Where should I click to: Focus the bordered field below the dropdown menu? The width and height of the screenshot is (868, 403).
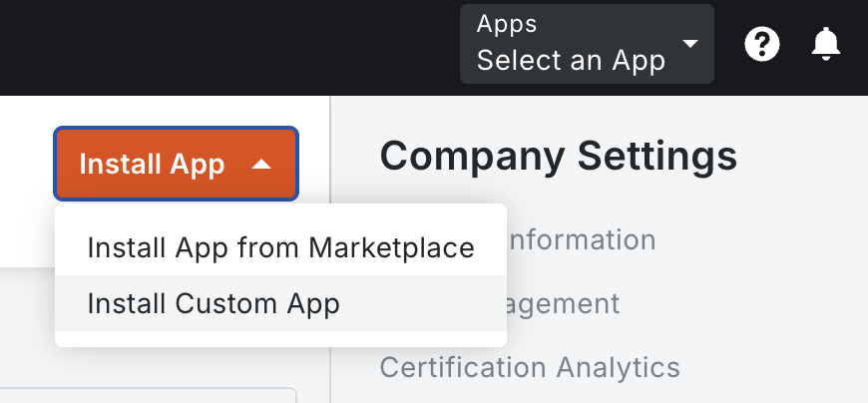(150, 395)
